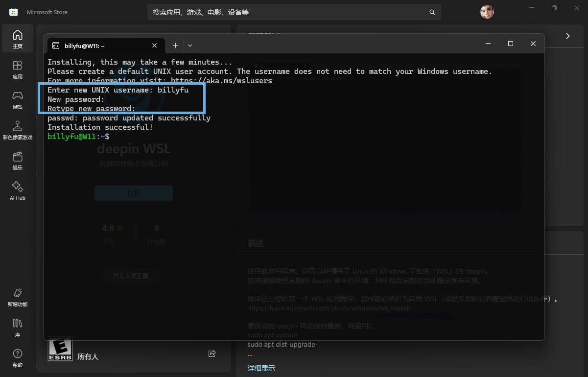Expand the terminal new-tab profile dropdown
The image size is (588, 377).
click(190, 46)
